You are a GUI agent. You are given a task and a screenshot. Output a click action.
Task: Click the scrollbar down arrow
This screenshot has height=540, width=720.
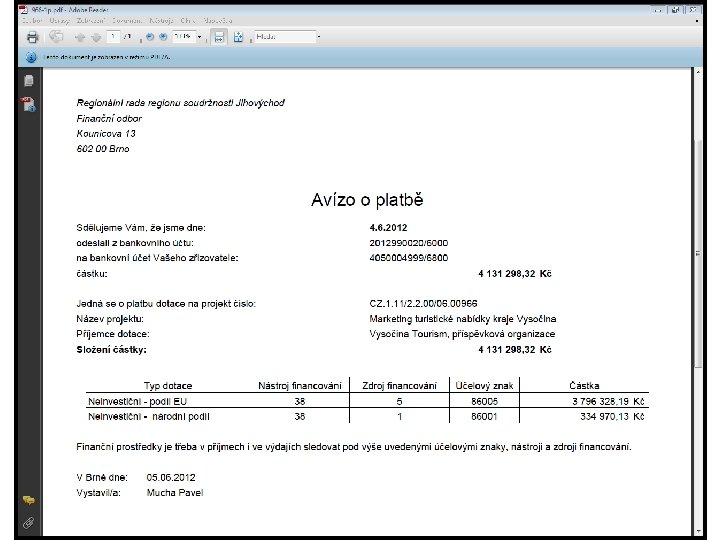698,532
